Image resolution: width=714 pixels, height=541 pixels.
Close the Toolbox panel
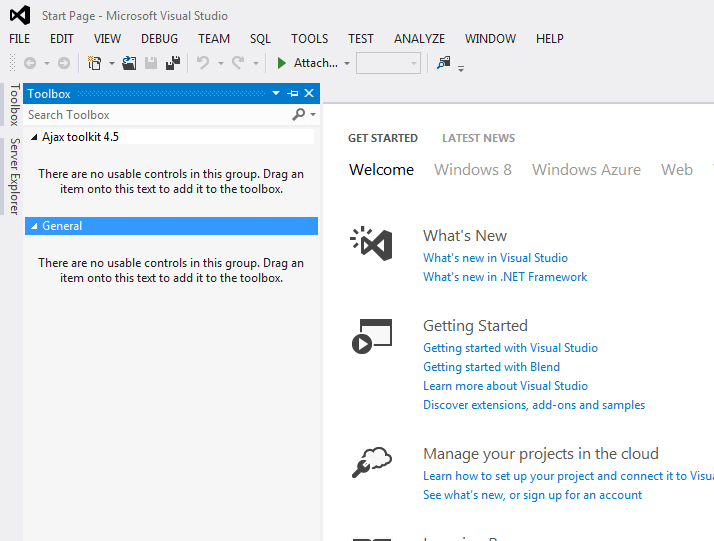[x=309, y=93]
